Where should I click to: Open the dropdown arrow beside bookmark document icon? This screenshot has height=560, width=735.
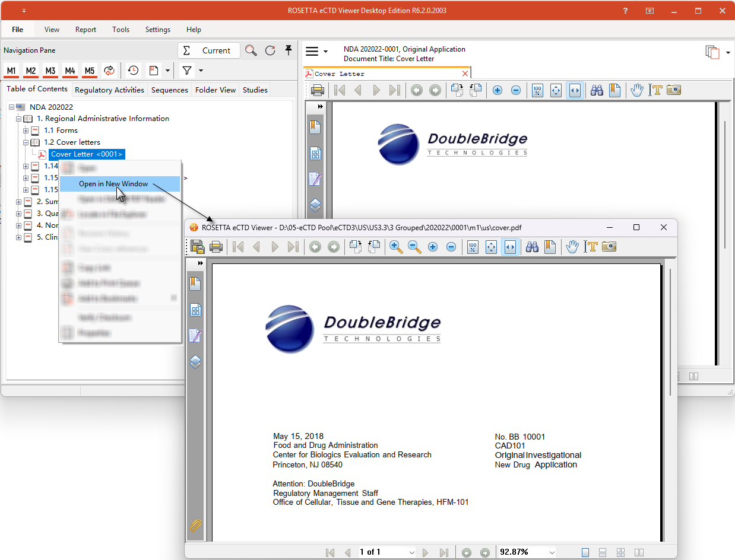[x=167, y=71]
